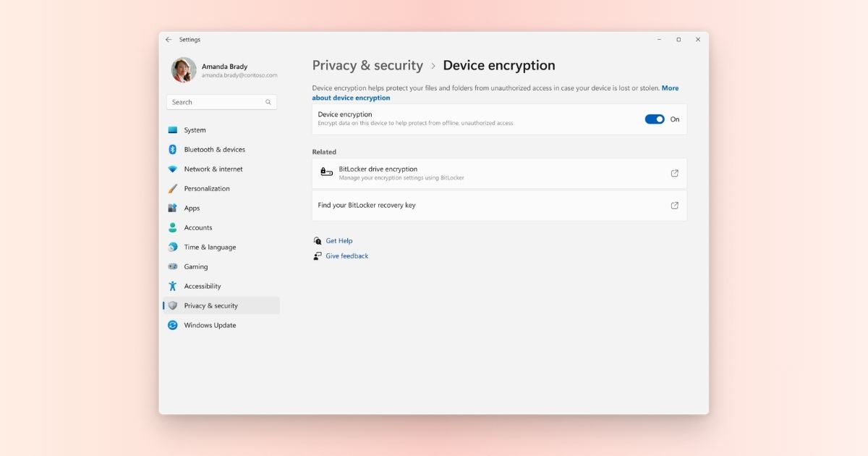Click the Get Help headset icon
This screenshot has height=456, width=868.
point(318,241)
